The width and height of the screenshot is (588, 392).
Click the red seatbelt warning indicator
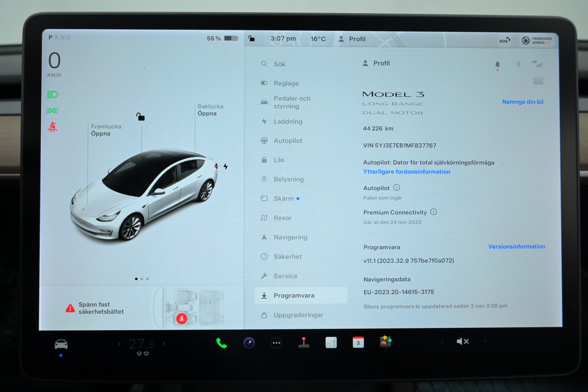tap(52, 127)
